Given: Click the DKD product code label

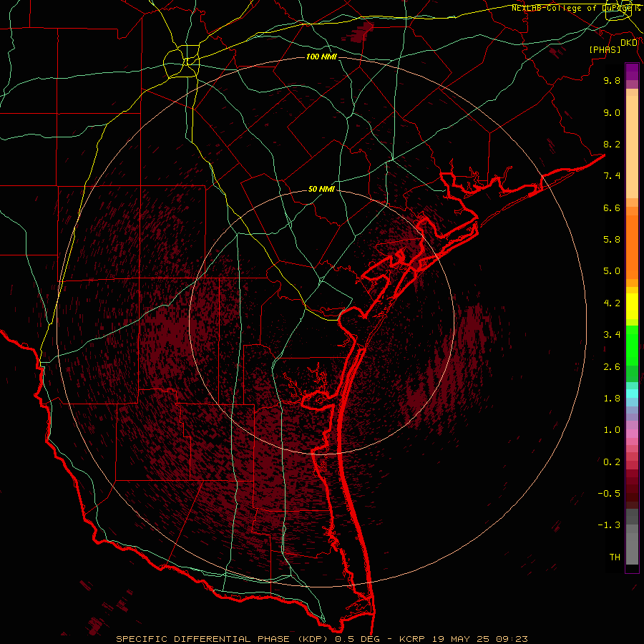Looking at the screenshot, I should click(x=629, y=43).
